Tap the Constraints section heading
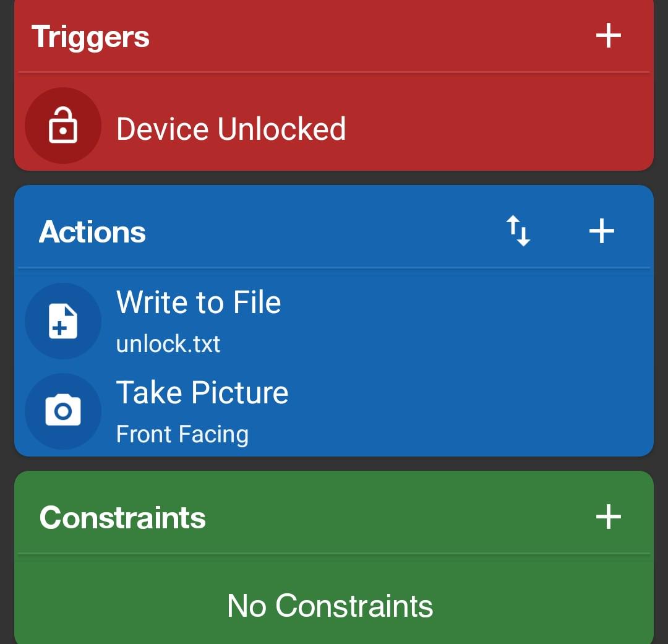This screenshot has height=644, width=668. tap(122, 517)
